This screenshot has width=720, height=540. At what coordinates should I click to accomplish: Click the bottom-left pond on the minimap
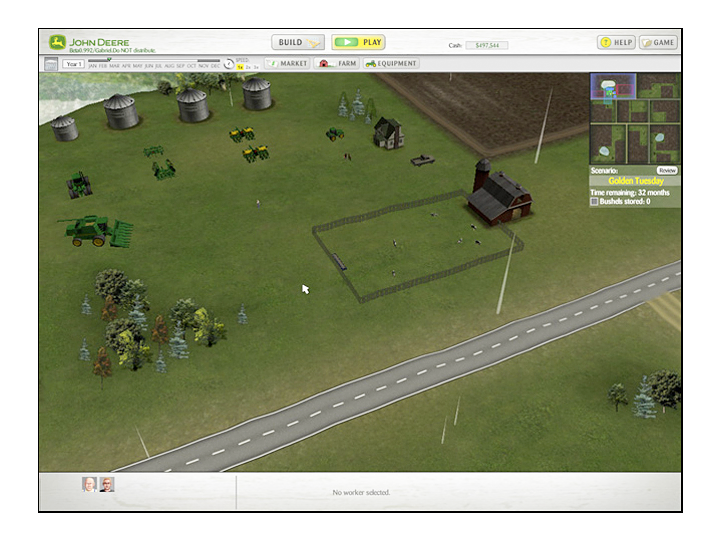604,150
